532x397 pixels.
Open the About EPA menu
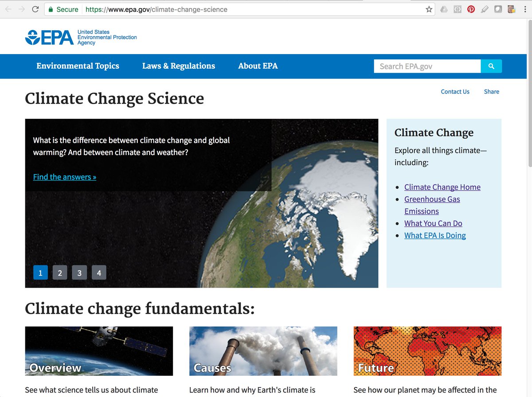click(258, 66)
